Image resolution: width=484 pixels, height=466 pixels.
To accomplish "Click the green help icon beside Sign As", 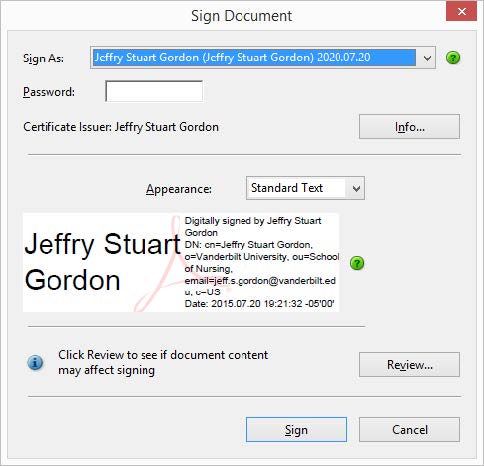I will tap(453, 58).
